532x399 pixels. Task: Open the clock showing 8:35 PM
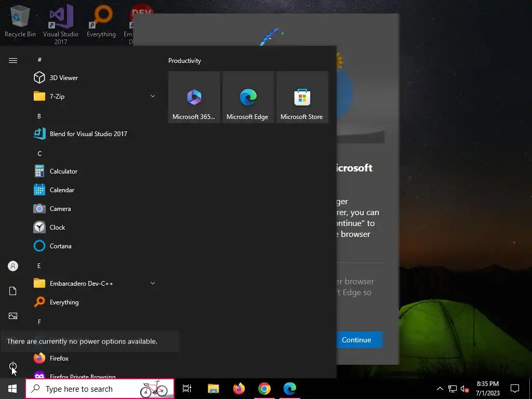tap(487, 389)
